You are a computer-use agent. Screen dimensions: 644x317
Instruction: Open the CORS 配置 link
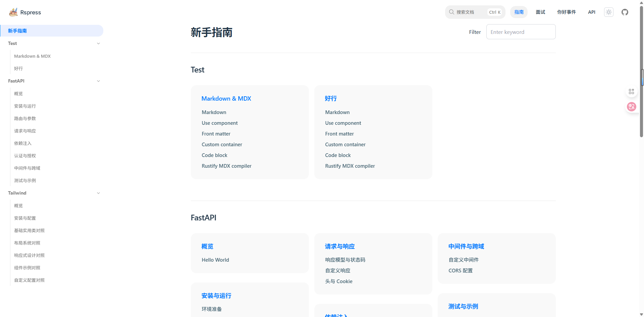(460, 271)
